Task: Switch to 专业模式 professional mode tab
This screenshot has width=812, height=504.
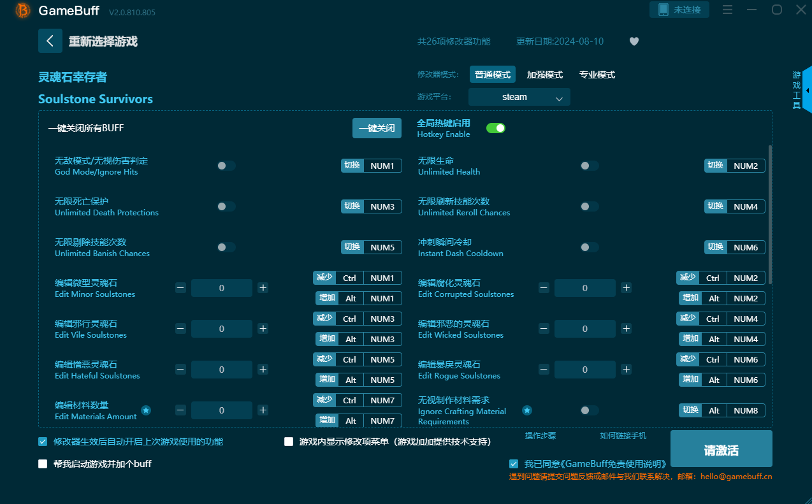Action: [x=597, y=75]
